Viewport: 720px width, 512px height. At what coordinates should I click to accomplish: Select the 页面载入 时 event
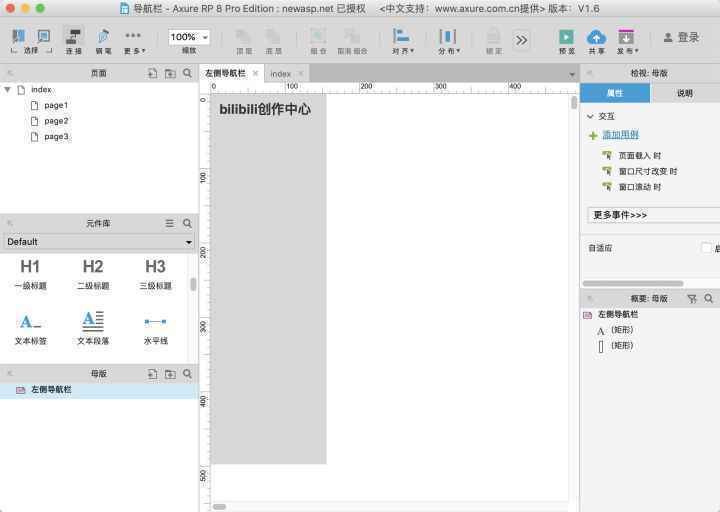coord(640,156)
